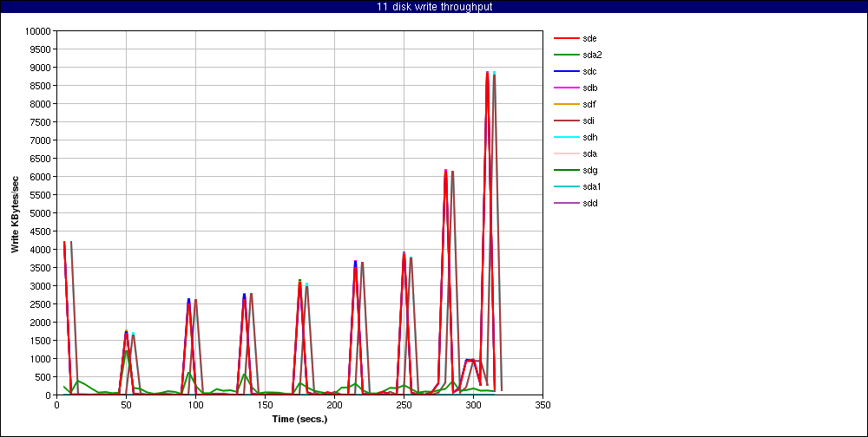
Task: Select the sda2 legend label
Action: [x=592, y=55]
